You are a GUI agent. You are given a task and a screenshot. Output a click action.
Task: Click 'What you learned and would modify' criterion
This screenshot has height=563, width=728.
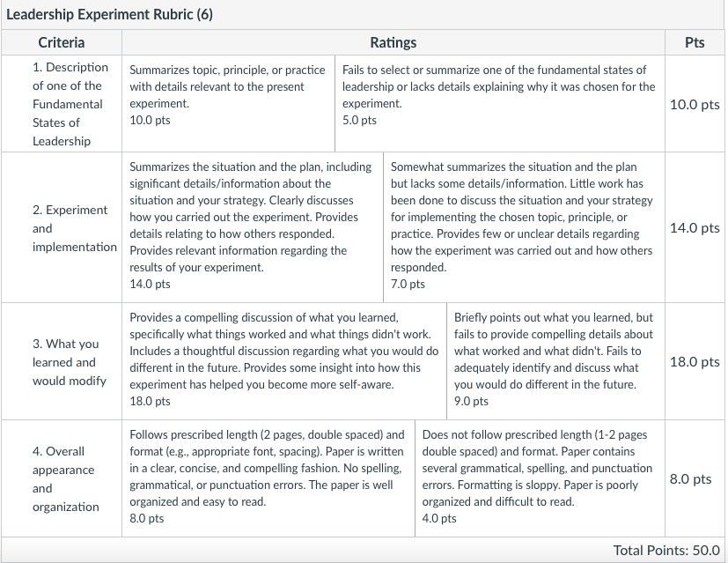tap(70, 362)
